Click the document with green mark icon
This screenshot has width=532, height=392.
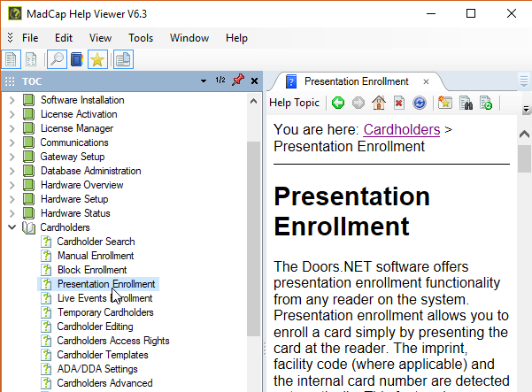(x=486, y=103)
